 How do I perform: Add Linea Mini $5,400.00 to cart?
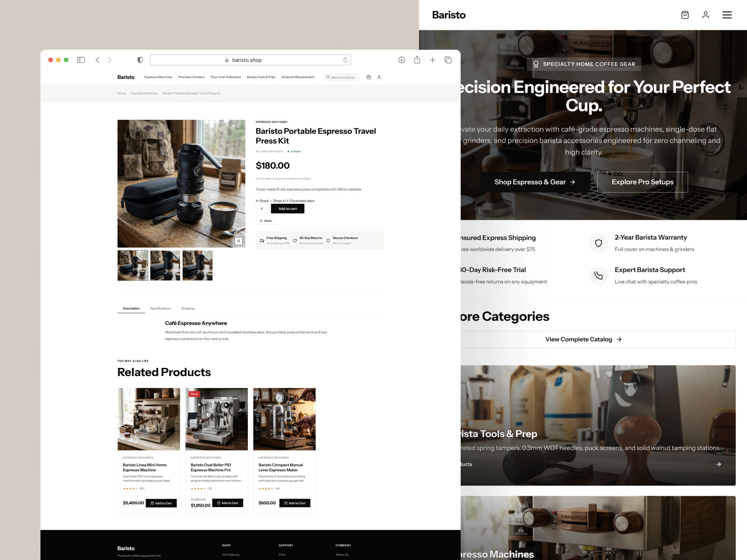pyautogui.click(x=161, y=503)
